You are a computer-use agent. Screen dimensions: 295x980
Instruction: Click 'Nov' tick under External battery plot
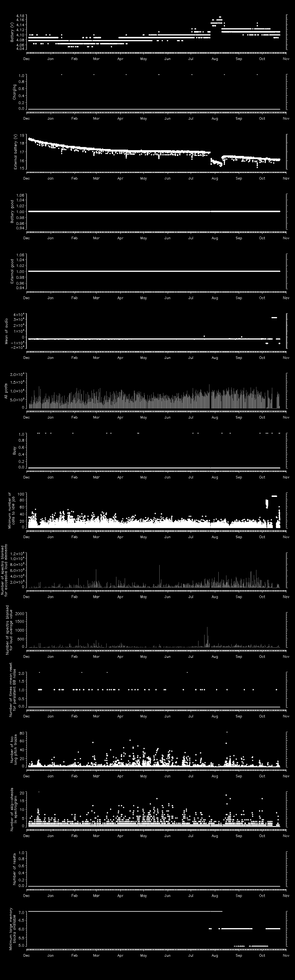click(x=286, y=178)
